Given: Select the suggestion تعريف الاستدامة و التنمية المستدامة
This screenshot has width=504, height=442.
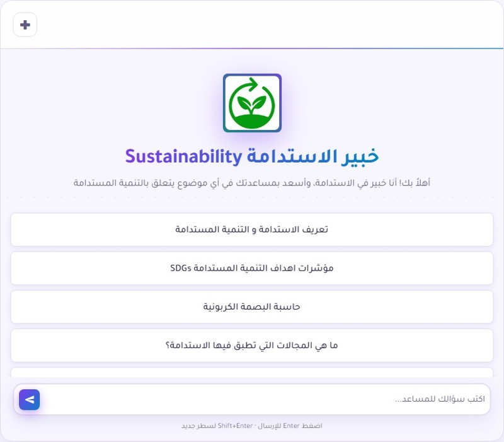Looking at the screenshot, I should (x=252, y=230).
